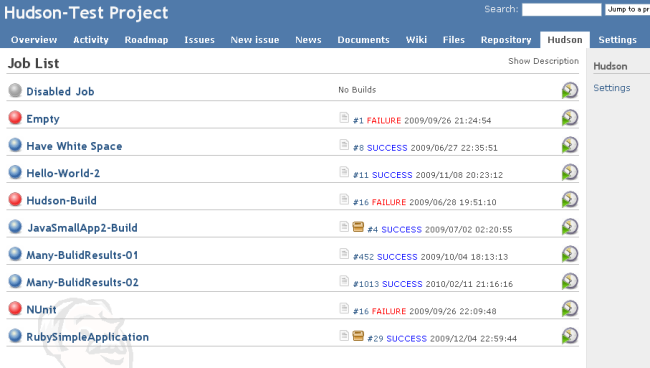Click artifact package icon for RubySimpleApplication
Image resolution: width=650 pixels, height=368 pixels.
(x=358, y=336)
